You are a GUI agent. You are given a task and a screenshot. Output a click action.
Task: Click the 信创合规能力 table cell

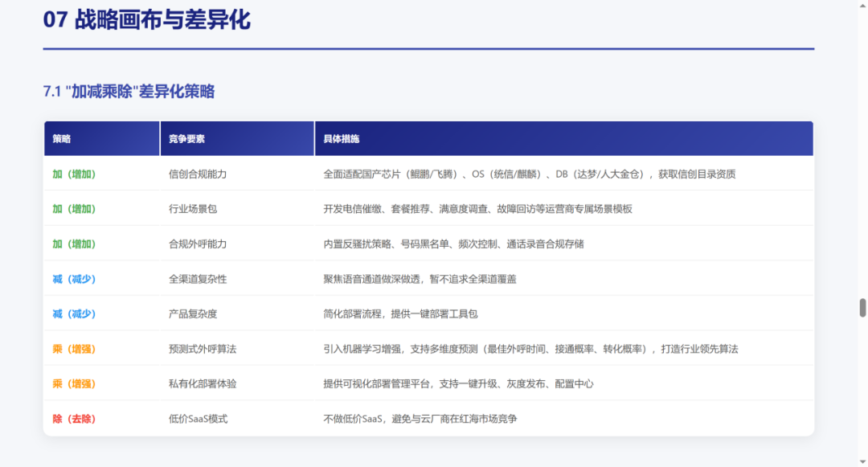pyautogui.click(x=198, y=174)
